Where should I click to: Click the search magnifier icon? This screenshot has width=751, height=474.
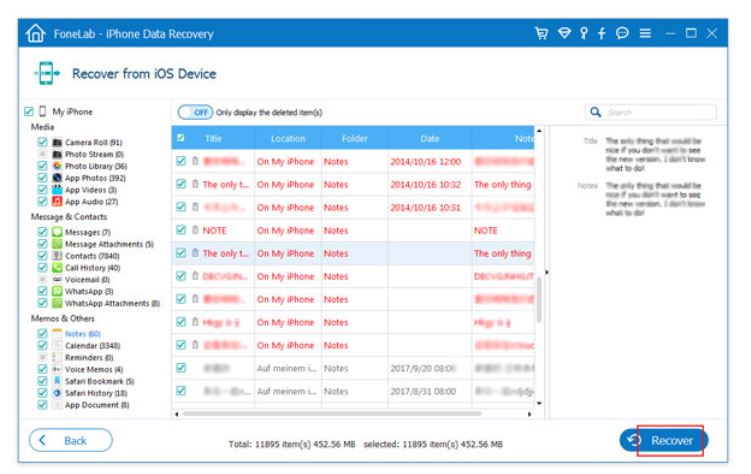tap(595, 112)
